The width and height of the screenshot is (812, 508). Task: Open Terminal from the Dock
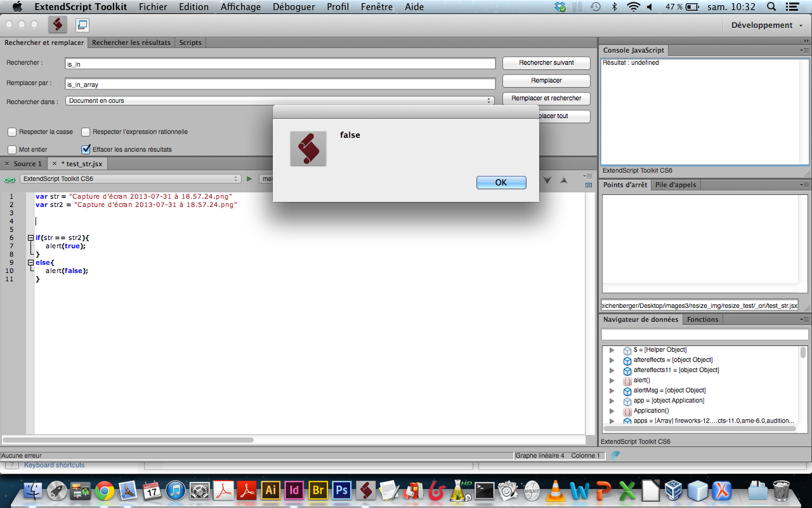485,490
